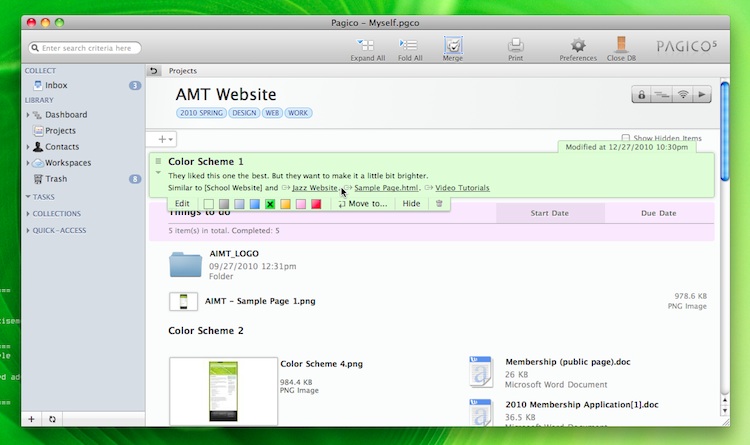This screenshot has height=445, width=750.
Task: Click the play arrow icon button
Action: (x=702, y=95)
